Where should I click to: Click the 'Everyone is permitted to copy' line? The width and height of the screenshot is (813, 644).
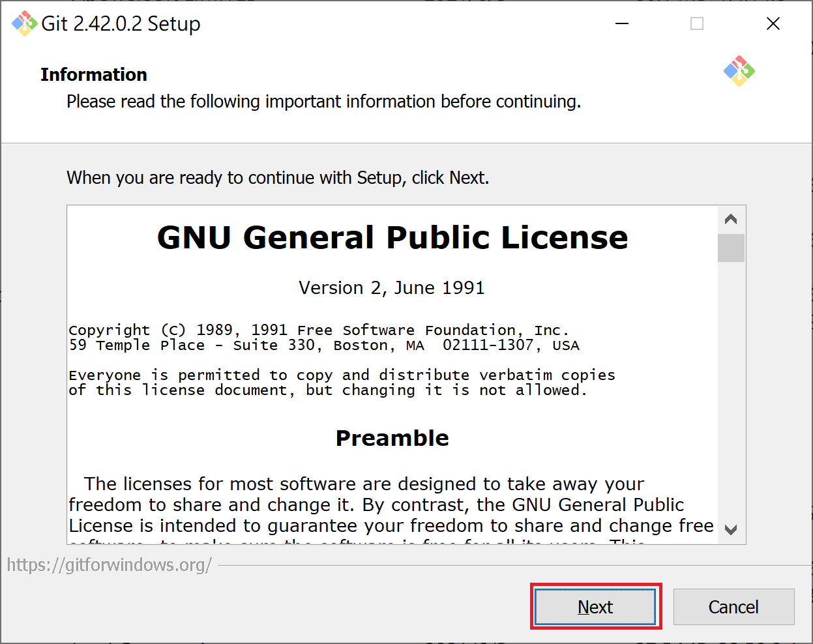[342, 375]
